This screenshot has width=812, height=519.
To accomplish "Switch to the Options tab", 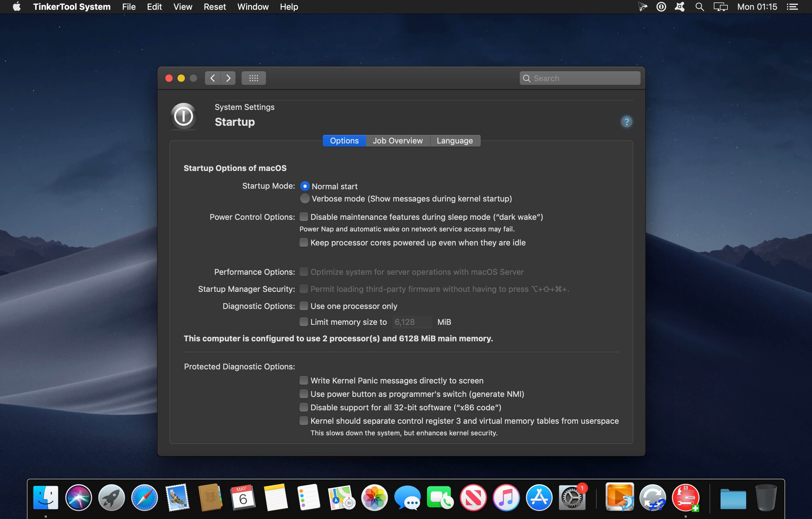I will [344, 141].
